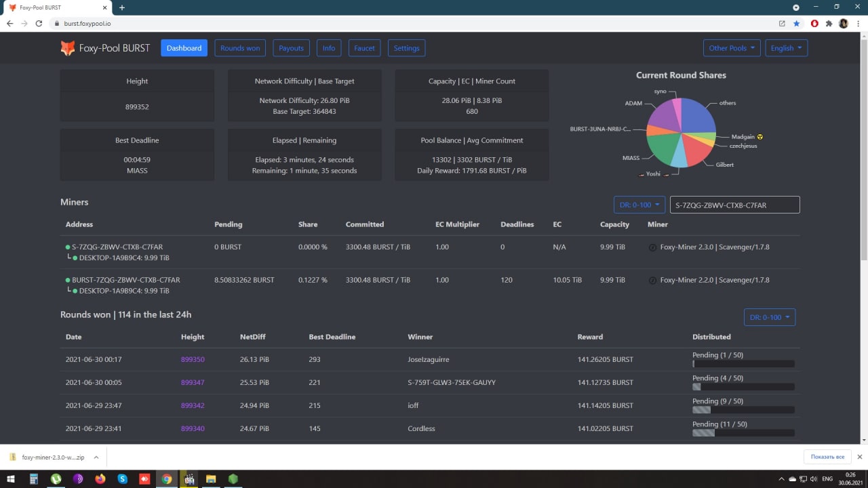Open the green cube taskbar app
The width and height of the screenshot is (868, 488).
point(233,479)
